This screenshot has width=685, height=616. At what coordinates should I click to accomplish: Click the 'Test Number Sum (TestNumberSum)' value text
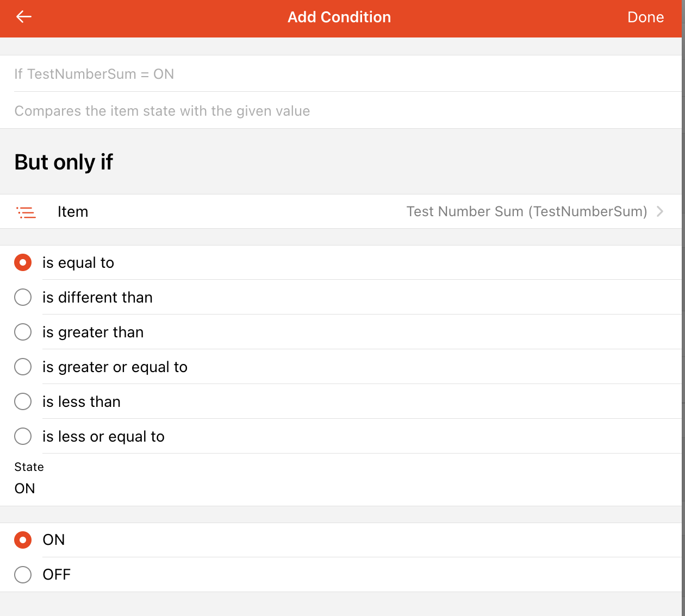(526, 211)
